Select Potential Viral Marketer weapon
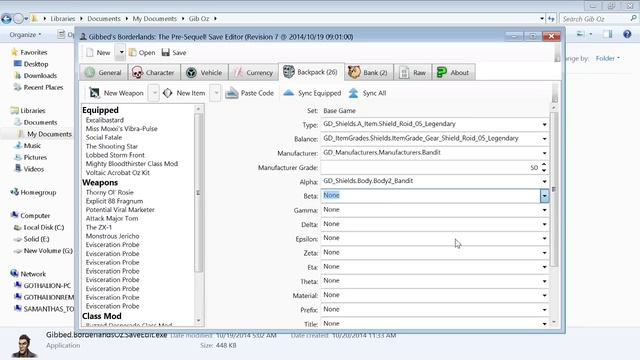Viewport: 640px width, 360px height. click(120, 210)
